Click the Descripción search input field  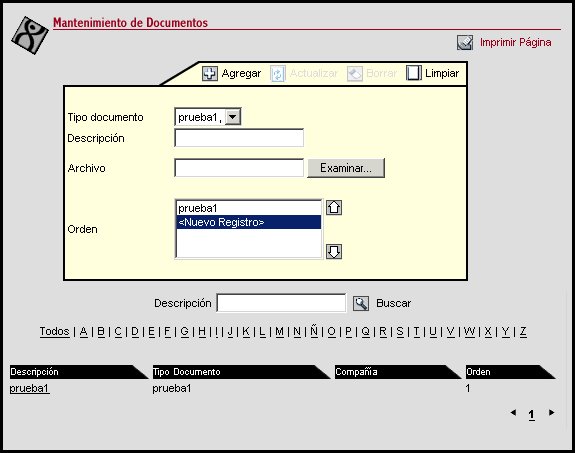pyautogui.click(x=281, y=303)
